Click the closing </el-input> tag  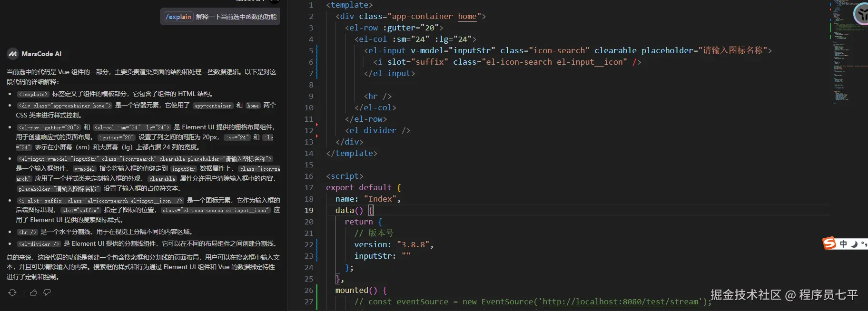390,73
